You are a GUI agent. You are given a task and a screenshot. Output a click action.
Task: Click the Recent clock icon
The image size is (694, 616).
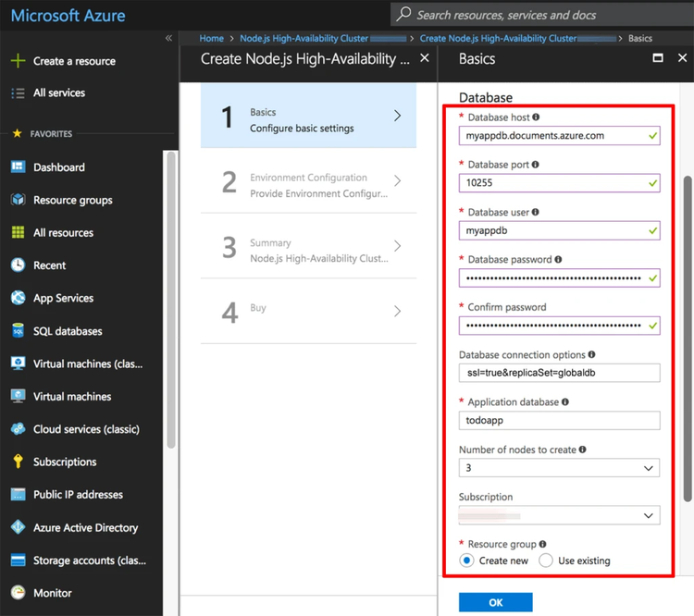coord(18,265)
